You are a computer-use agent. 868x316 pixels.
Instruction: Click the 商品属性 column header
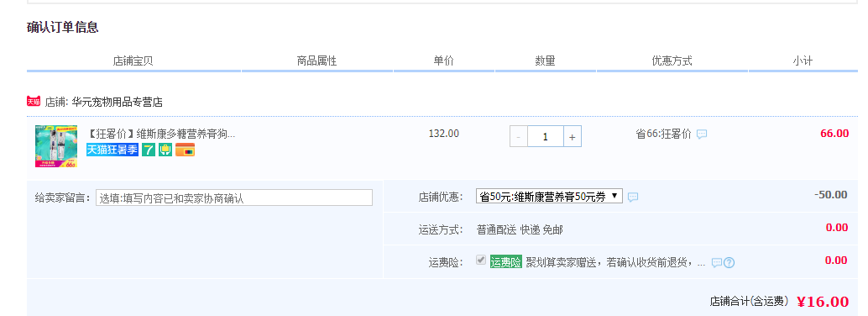[316, 61]
